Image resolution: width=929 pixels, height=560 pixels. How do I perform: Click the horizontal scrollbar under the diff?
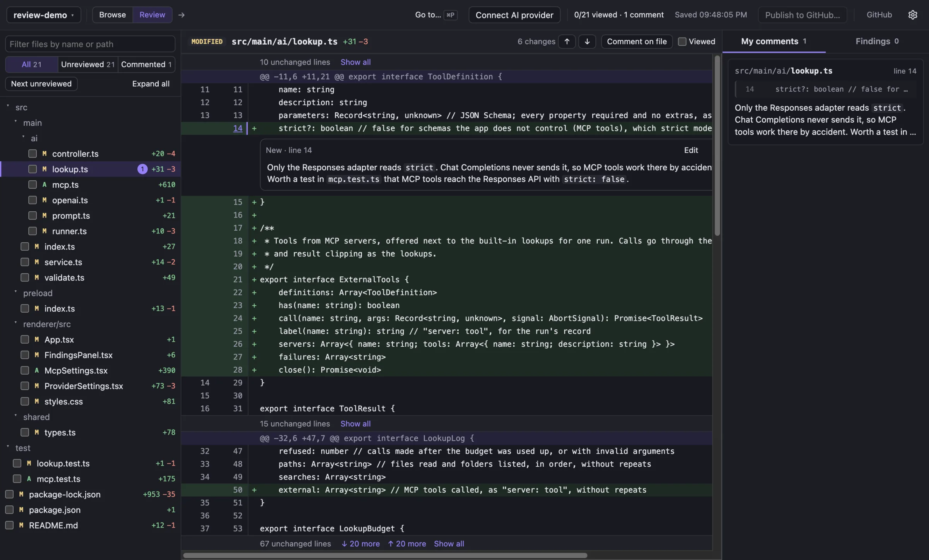[385, 555]
